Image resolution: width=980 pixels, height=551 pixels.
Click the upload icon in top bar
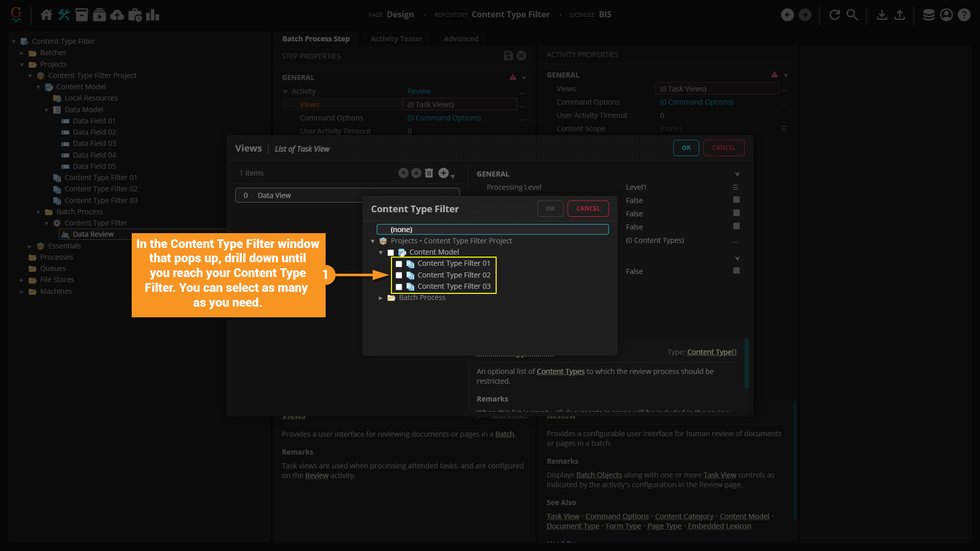point(900,15)
